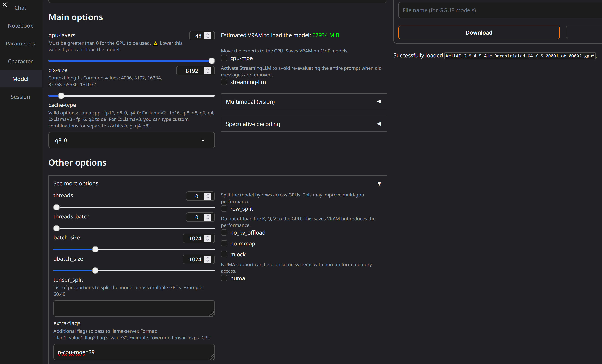Decrease batch_size with down stepper arrow
602x364 pixels.
[x=208, y=240]
